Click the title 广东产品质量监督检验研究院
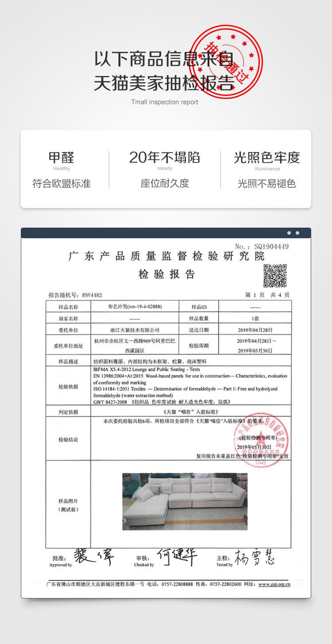This screenshot has width=332, height=644. [166, 256]
